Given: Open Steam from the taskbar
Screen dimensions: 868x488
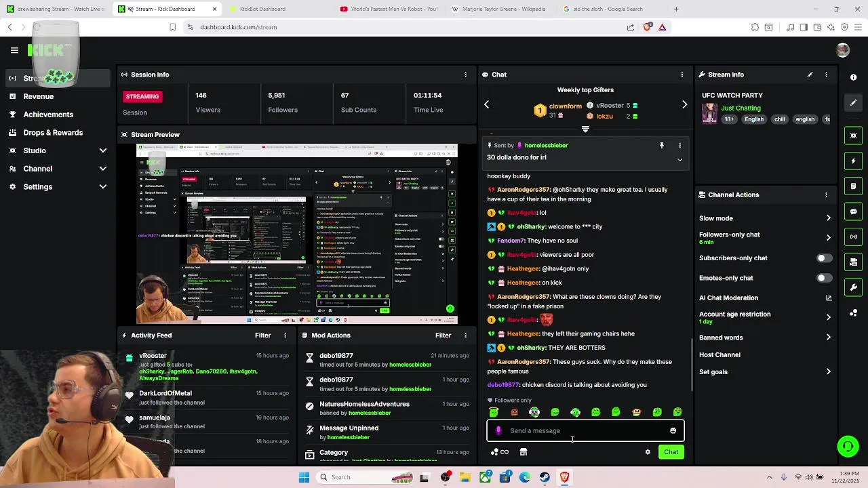Looking at the screenshot, I should tap(545, 477).
